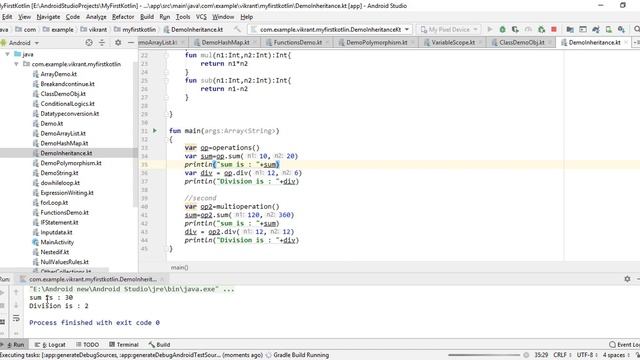Sync project with Gradle files icon

point(596,29)
